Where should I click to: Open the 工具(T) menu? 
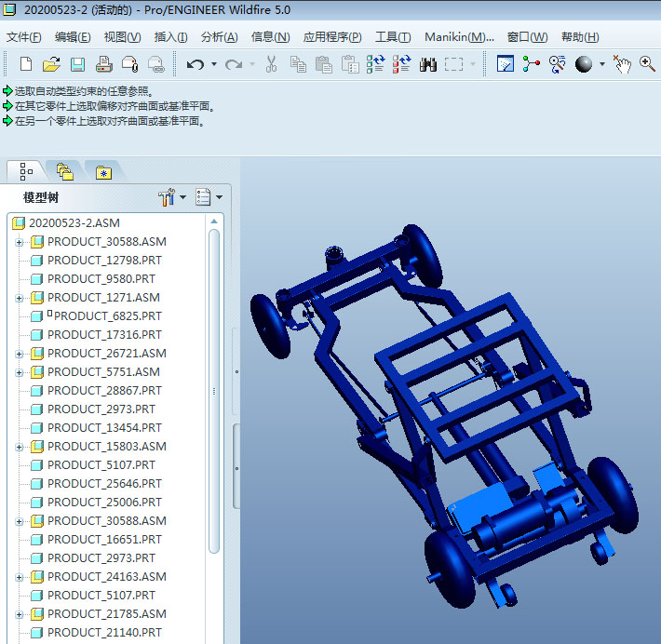393,37
